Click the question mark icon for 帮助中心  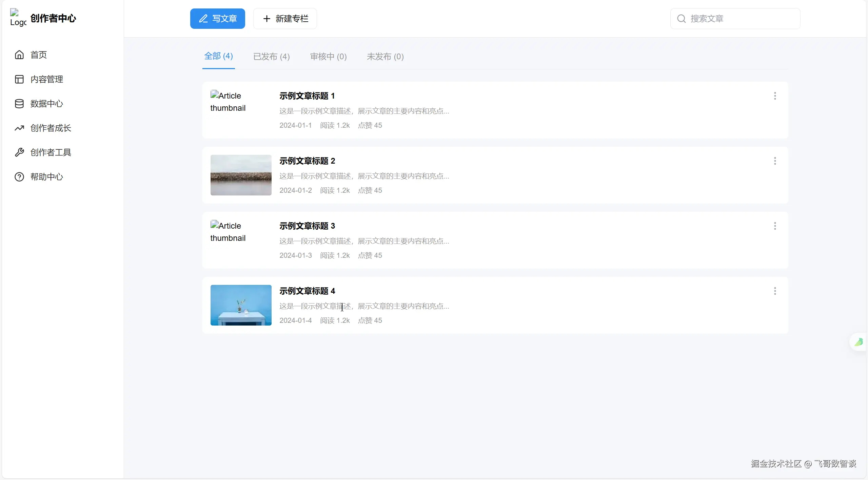click(x=19, y=177)
